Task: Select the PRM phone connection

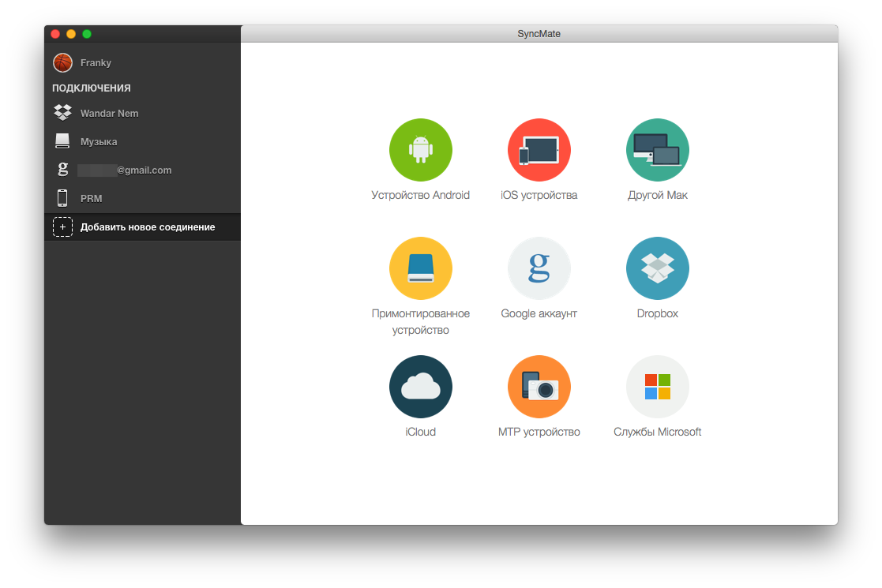Action: [91, 198]
